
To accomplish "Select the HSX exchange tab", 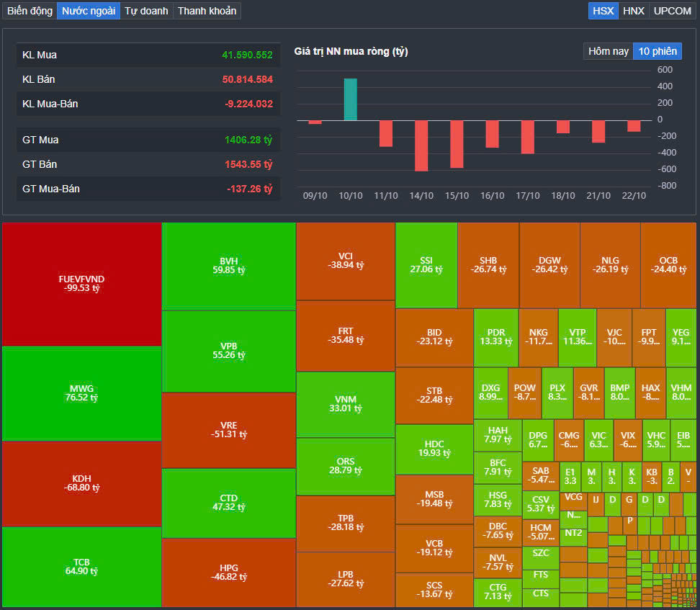I will [x=603, y=11].
